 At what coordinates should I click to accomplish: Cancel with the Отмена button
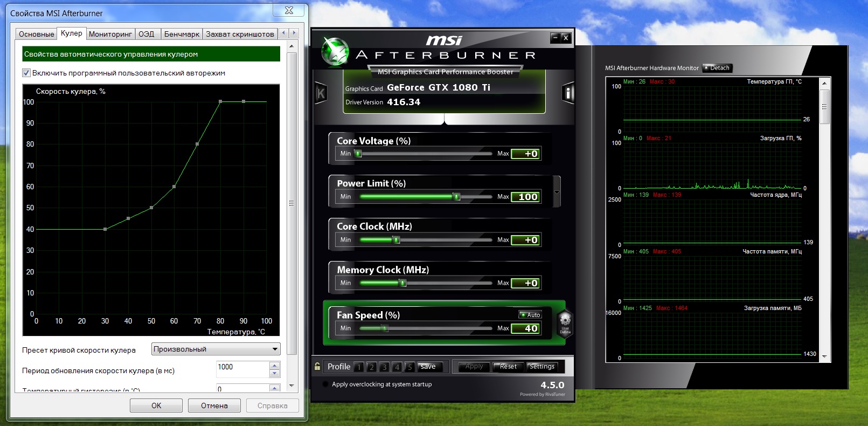(214, 406)
